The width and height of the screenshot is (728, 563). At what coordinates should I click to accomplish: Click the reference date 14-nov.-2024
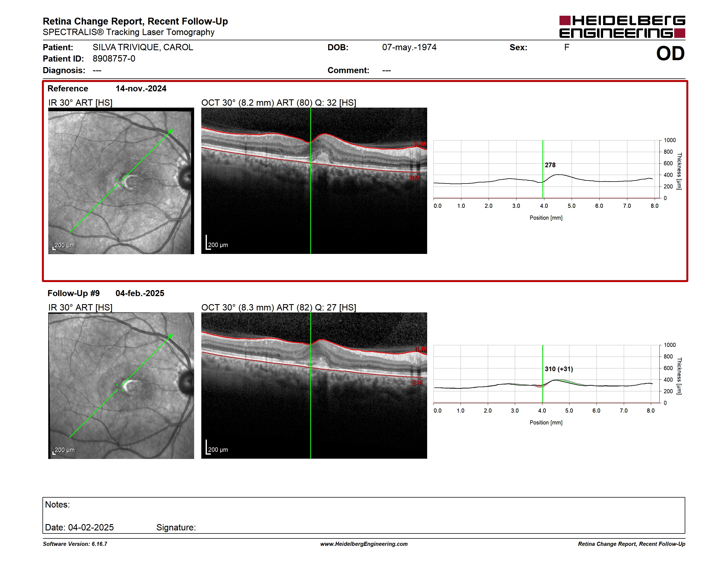pos(141,88)
